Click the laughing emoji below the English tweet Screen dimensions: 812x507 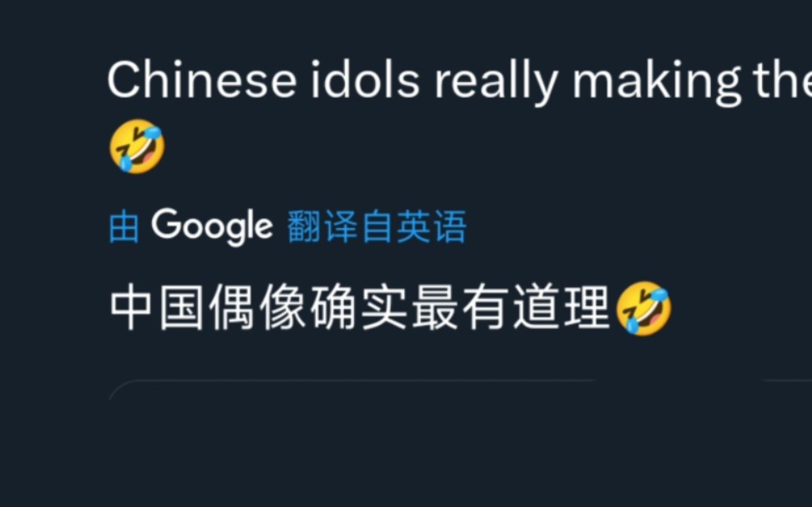pyautogui.click(x=137, y=146)
